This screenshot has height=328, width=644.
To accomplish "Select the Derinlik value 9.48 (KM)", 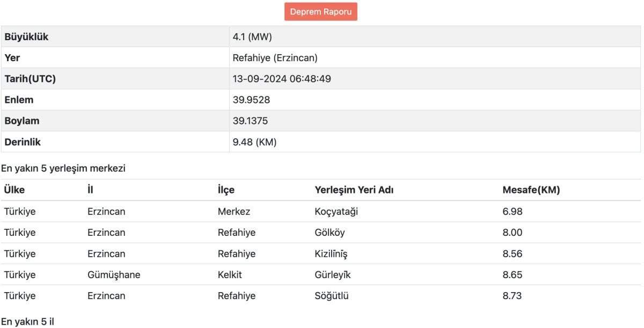I will 254,142.
